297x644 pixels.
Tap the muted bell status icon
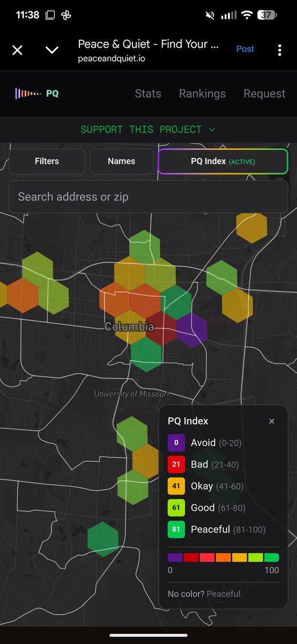pos(211,15)
